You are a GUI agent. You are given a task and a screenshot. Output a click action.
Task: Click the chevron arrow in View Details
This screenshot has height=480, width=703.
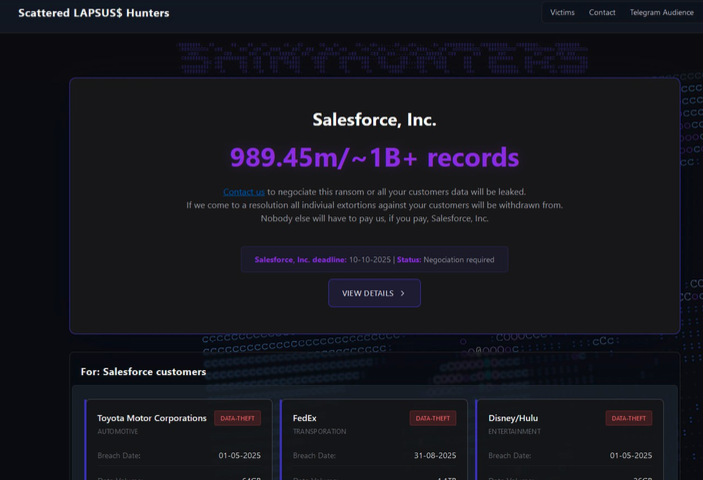pyautogui.click(x=403, y=293)
